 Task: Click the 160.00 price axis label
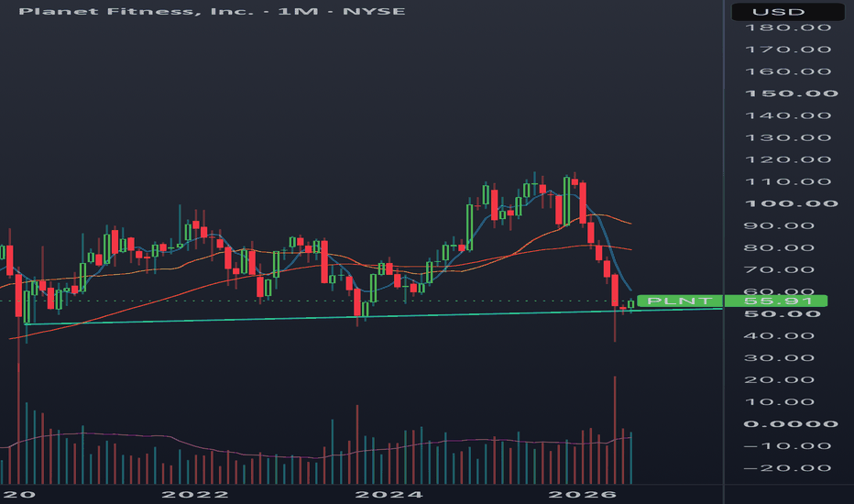pos(787,71)
